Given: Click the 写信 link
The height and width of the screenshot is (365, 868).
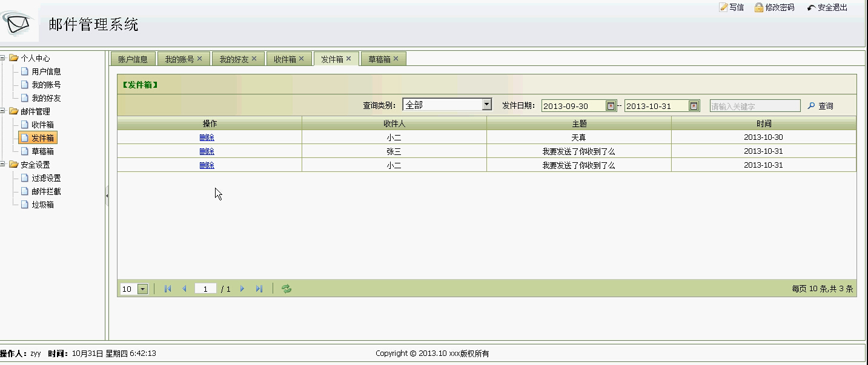Looking at the screenshot, I should [737, 8].
